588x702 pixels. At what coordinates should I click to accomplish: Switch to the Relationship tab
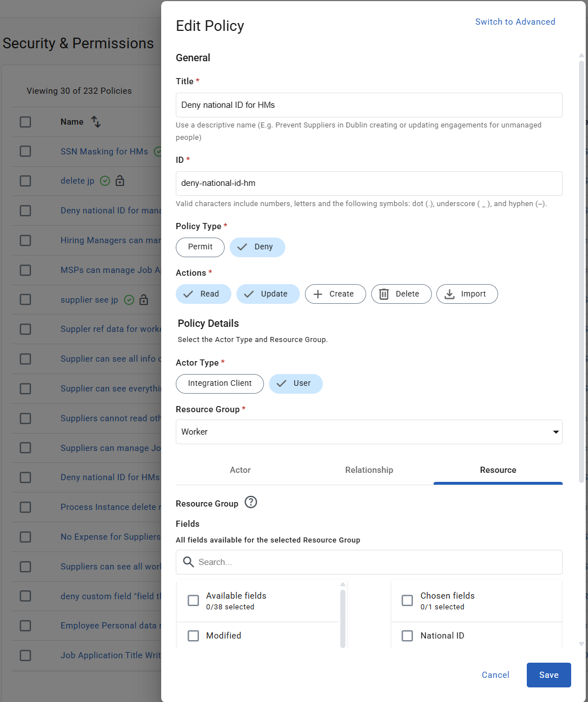coord(369,470)
